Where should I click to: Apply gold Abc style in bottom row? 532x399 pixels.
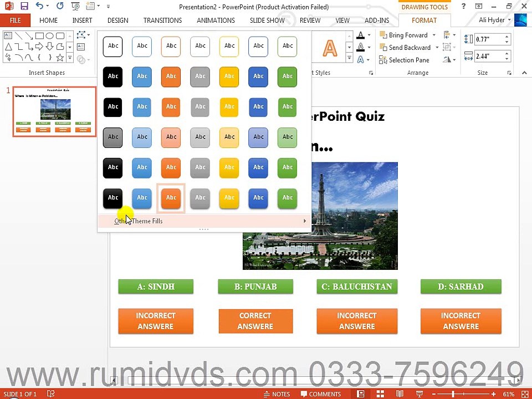[x=229, y=197]
